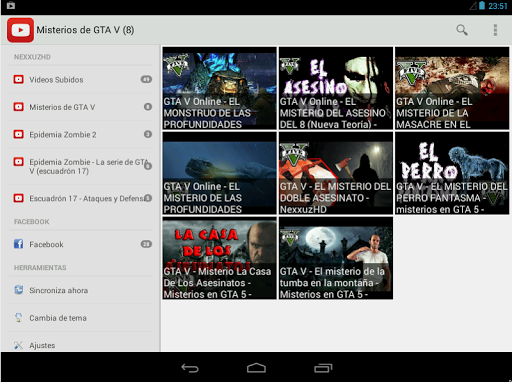The width and height of the screenshot is (512, 382).
Task: Play El Monstruo de las Profundidades video
Action: point(219,88)
